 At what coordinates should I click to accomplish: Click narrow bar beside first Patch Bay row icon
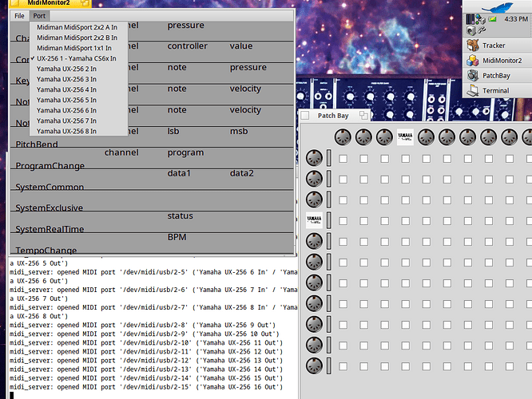pyautogui.click(x=329, y=158)
